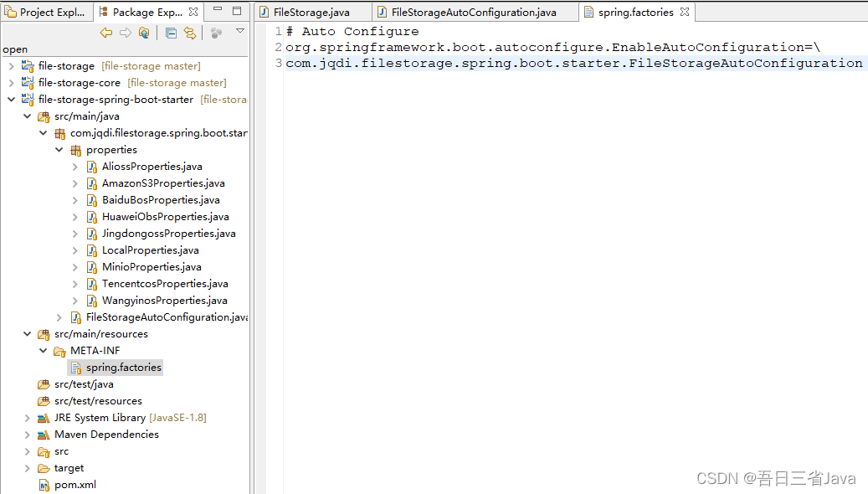This screenshot has height=494, width=868.
Task: Toggle Link with Editor in Package Explorer
Action: tap(189, 32)
